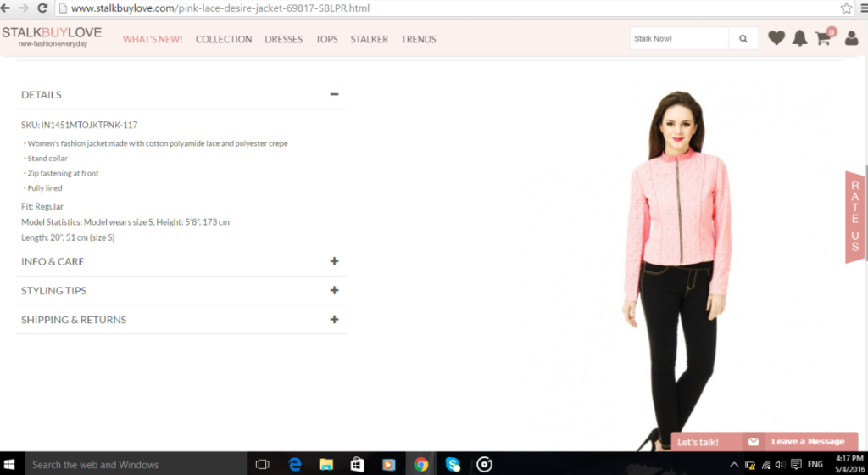
Task: Open the STALKER menu
Action: click(370, 39)
